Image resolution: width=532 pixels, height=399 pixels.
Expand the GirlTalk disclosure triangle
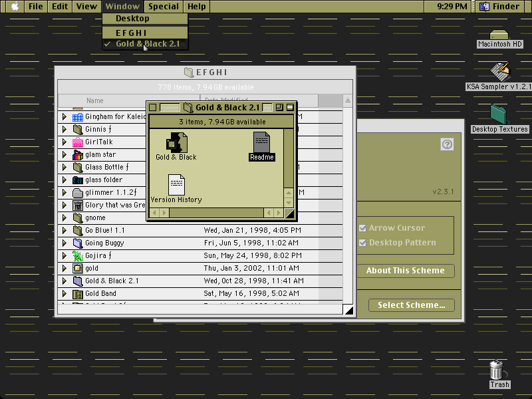[x=64, y=142]
